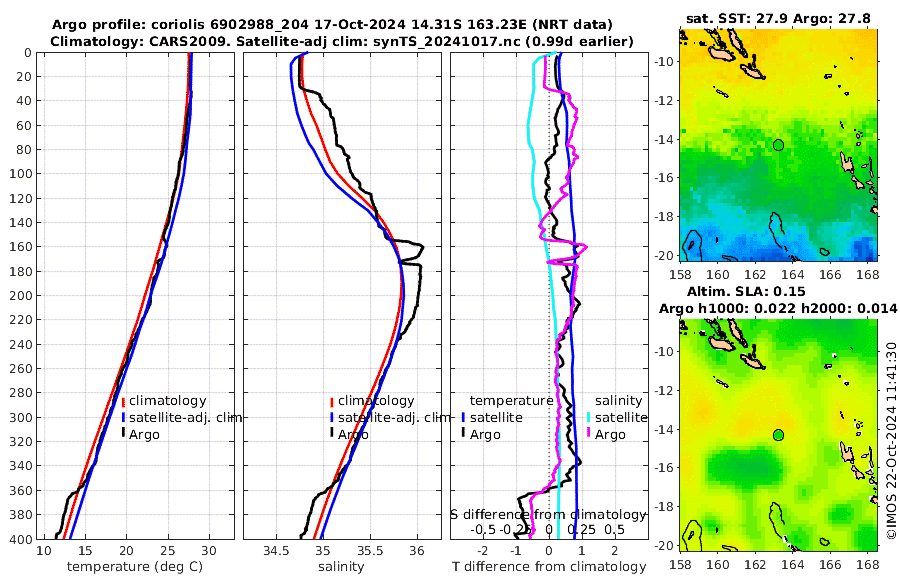Select the "Altim. SLA: 0.15" heading
900x580 pixels.
point(746,292)
